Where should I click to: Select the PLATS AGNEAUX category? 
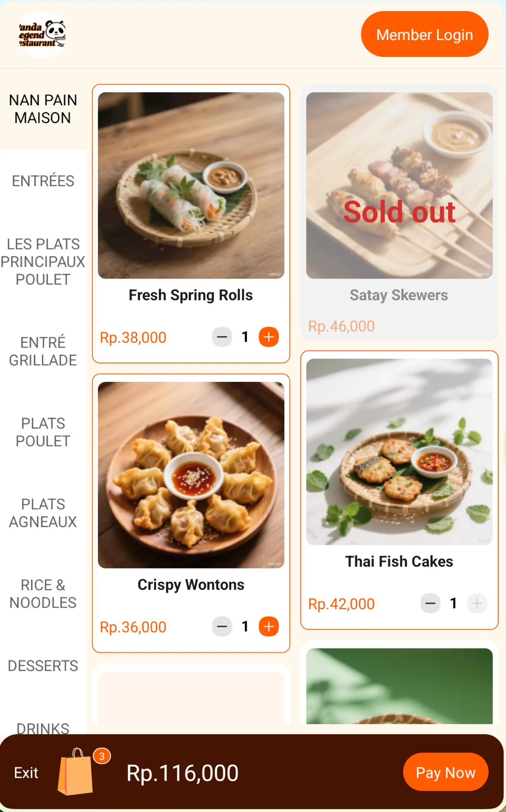[x=43, y=513]
